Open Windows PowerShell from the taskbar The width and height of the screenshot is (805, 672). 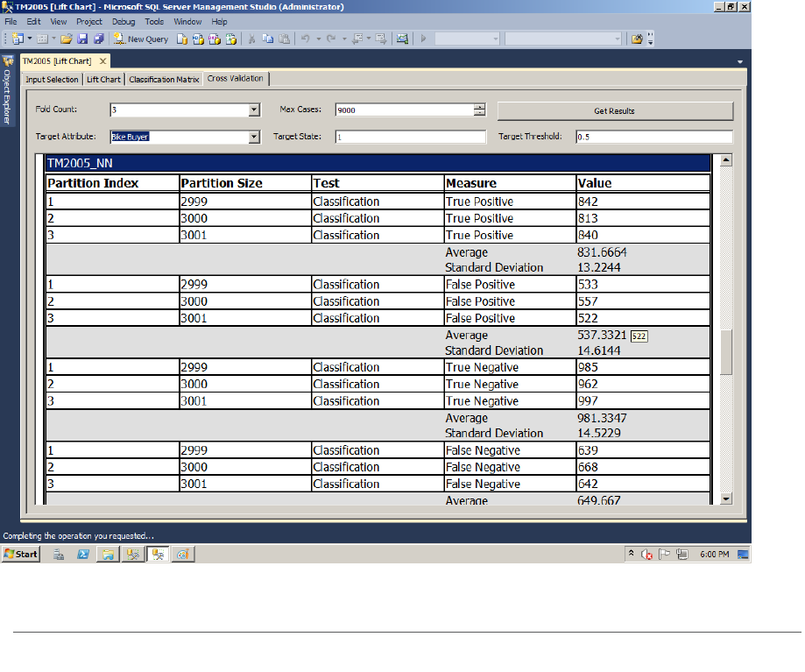pyautogui.click(x=83, y=555)
